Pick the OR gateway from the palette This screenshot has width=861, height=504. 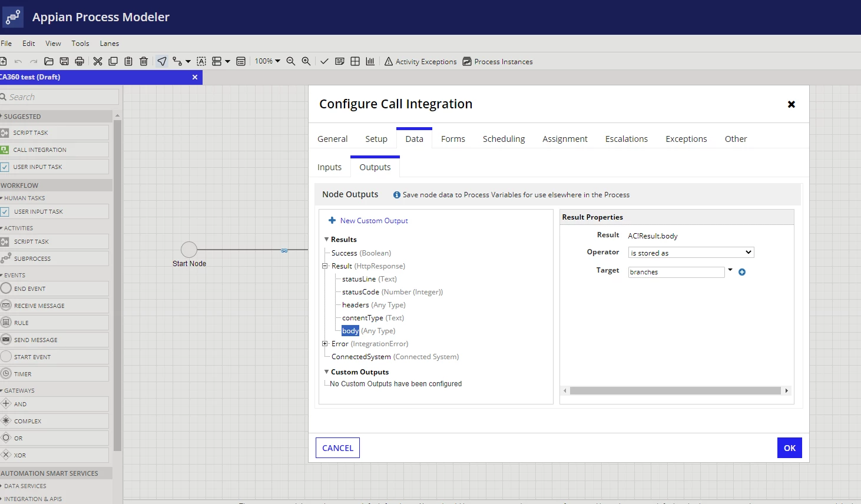[x=54, y=438]
